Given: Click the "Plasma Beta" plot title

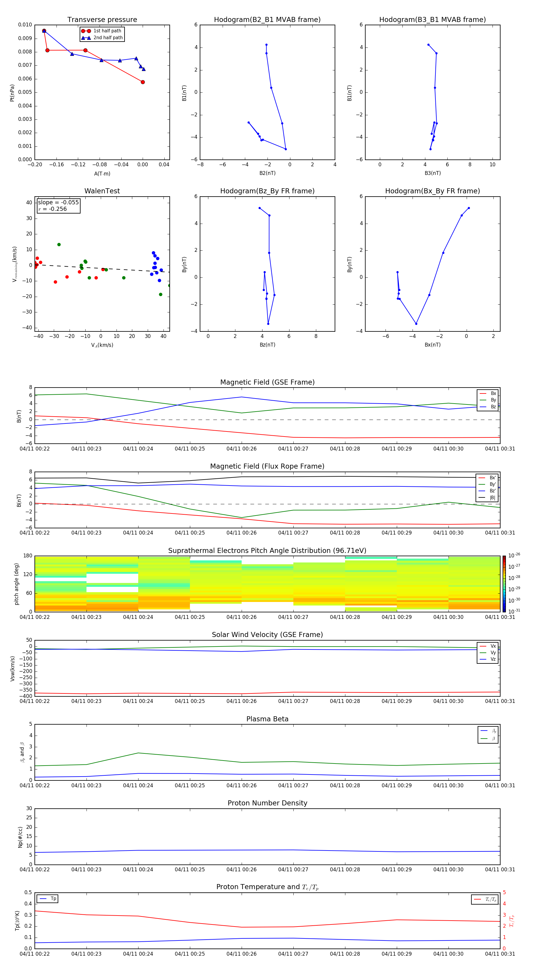Looking at the screenshot, I should tap(267, 719).
